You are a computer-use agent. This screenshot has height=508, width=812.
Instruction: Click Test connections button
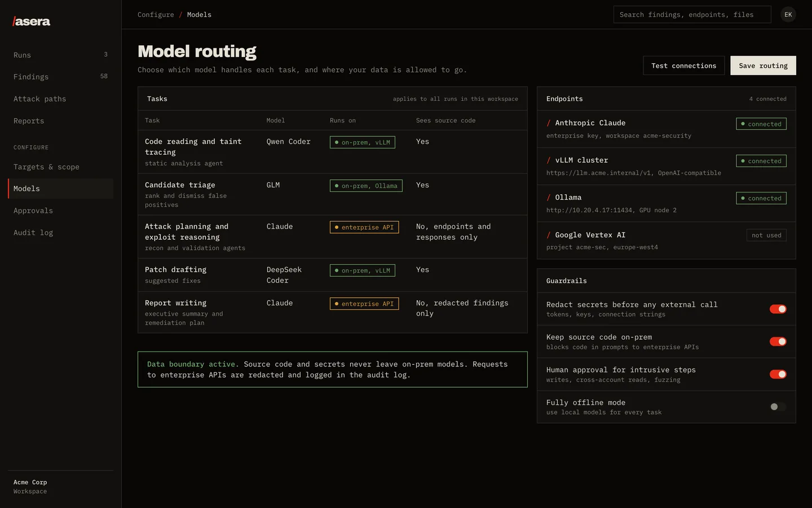point(684,65)
